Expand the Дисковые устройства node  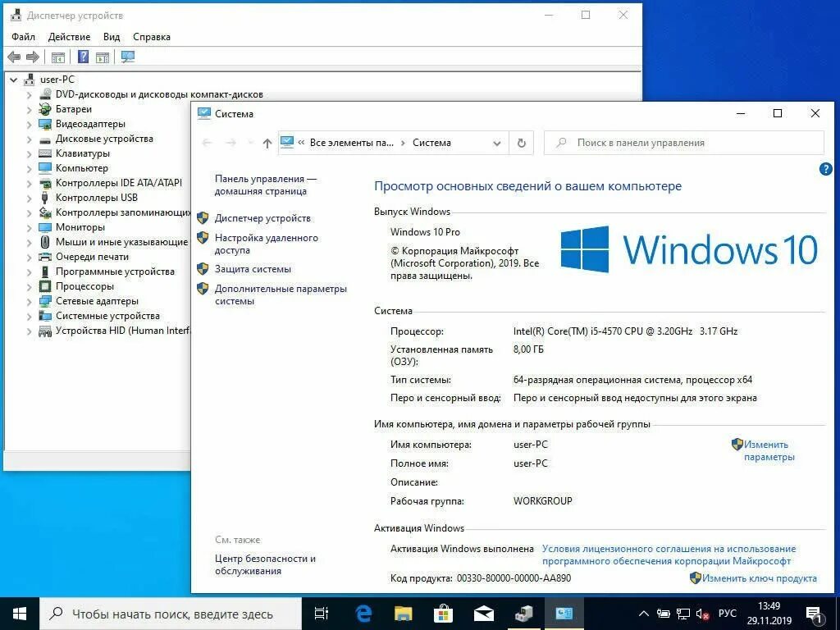30,139
